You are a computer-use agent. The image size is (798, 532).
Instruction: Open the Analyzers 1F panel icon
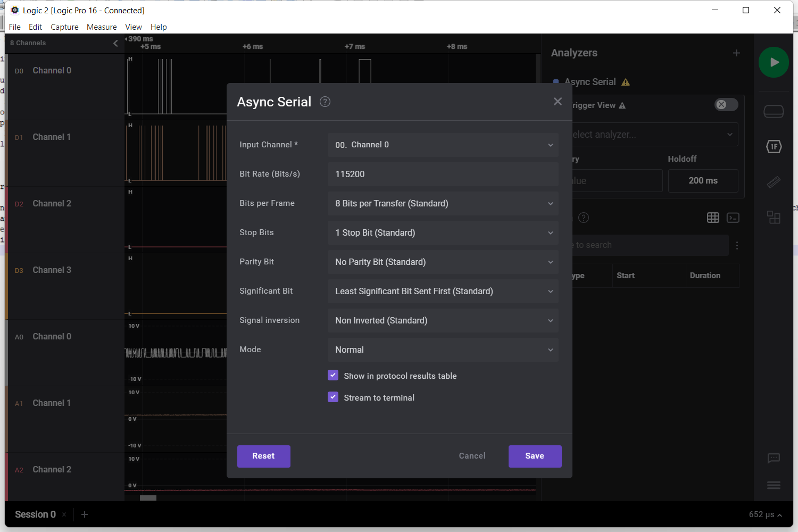774,147
